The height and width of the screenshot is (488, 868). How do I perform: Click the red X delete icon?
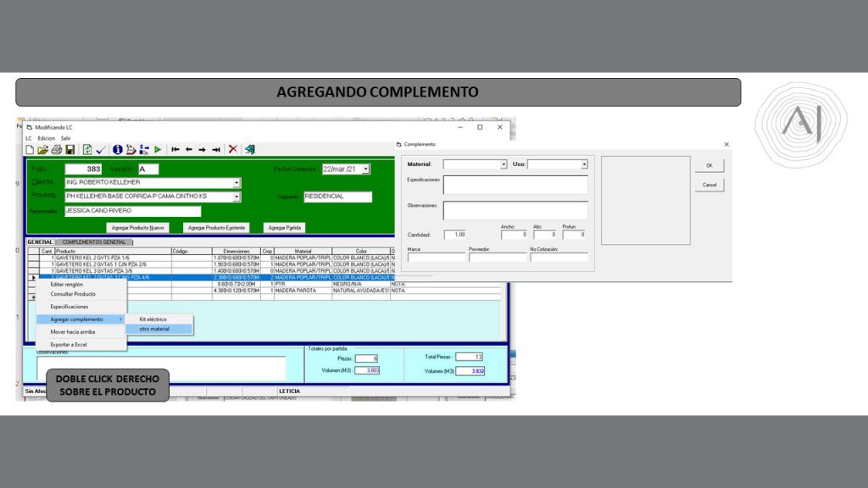tap(233, 149)
